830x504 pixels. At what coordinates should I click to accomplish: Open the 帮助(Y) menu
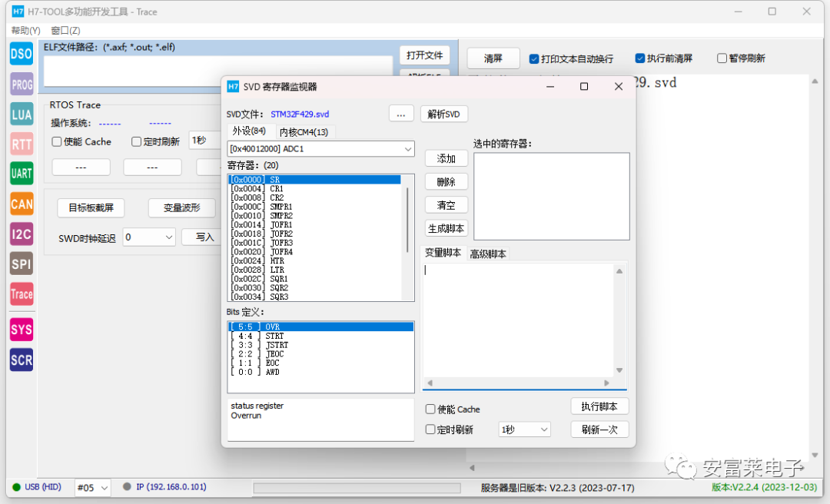[x=26, y=30]
